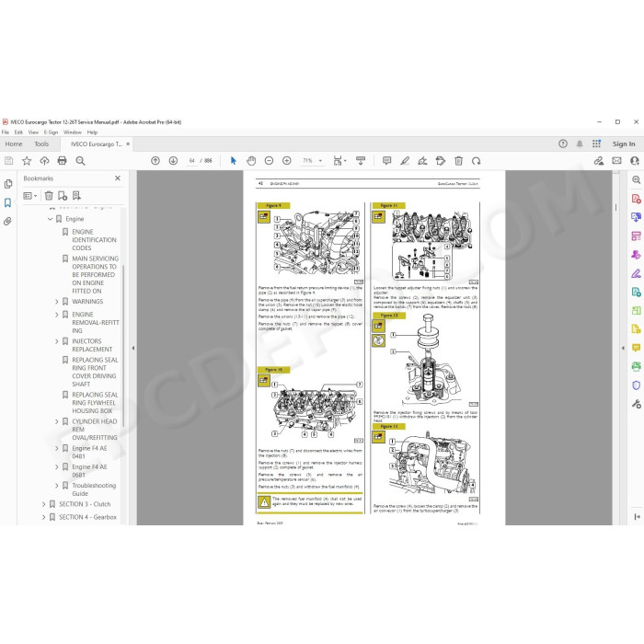Open Export PDF tool in right pane

[637, 217]
